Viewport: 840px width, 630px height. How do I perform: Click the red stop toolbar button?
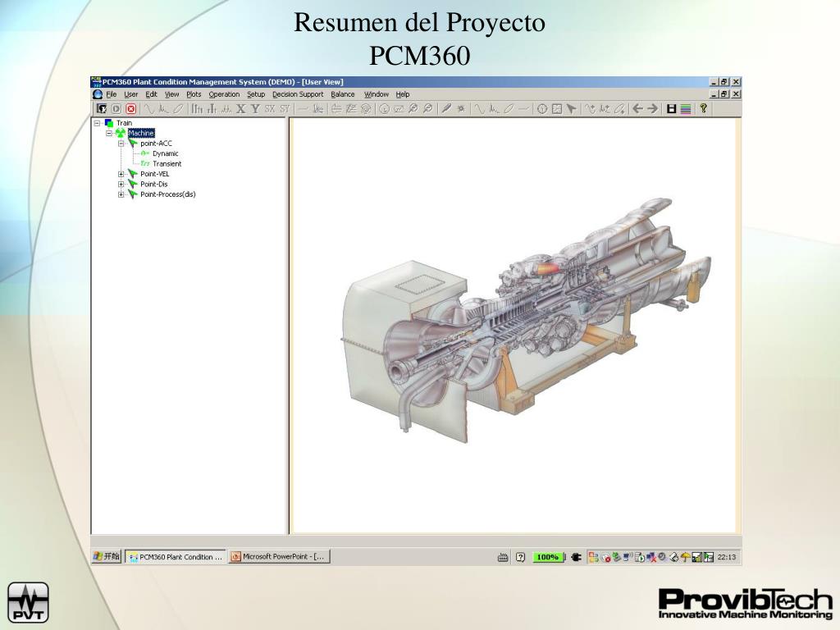pos(131,109)
